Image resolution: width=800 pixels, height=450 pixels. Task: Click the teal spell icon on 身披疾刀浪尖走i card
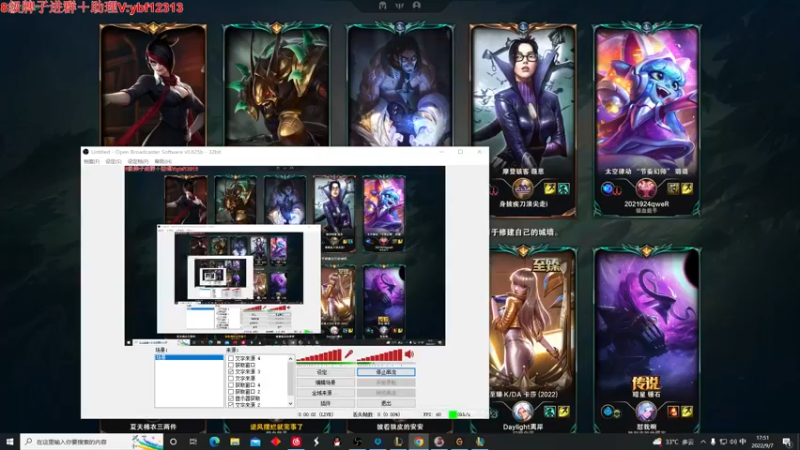pos(563,189)
